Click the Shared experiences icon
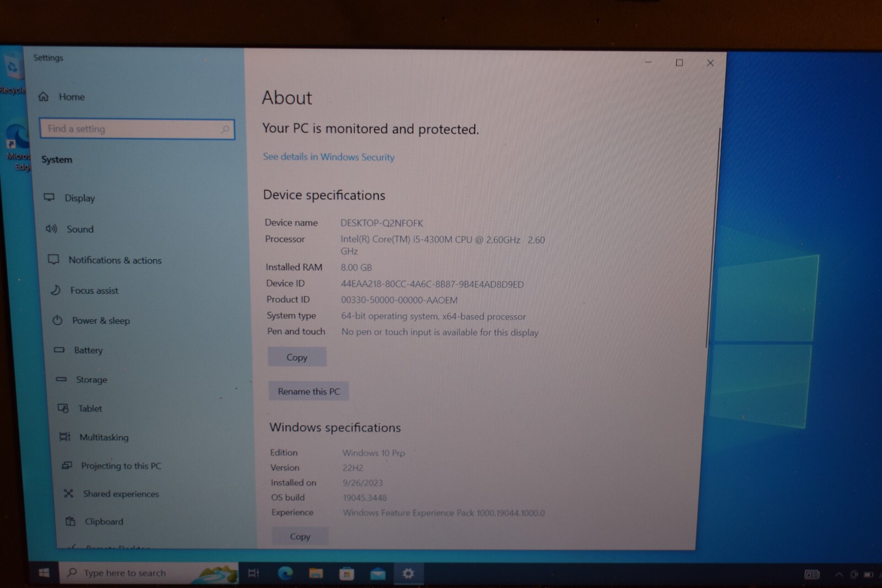The image size is (882, 588). (68, 494)
